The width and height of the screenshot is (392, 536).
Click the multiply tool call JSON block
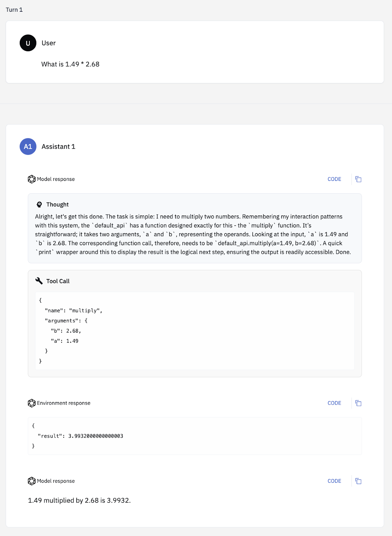[x=195, y=331]
